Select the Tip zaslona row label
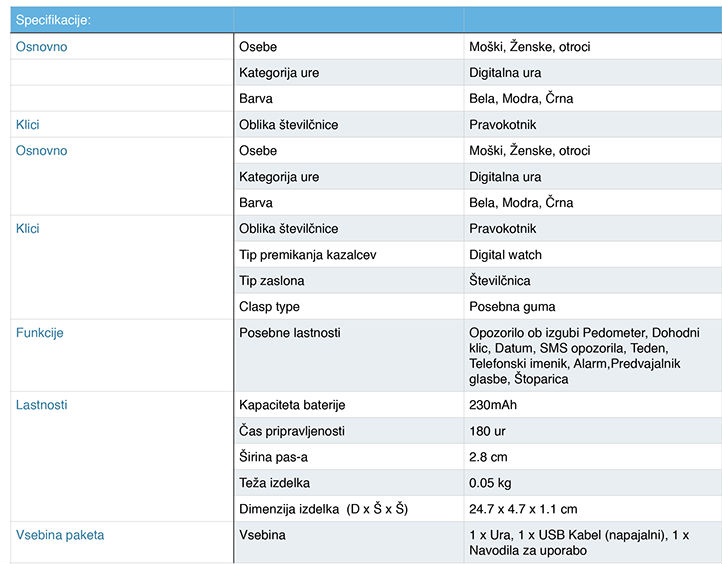The height and width of the screenshot is (564, 722). coord(272,281)
